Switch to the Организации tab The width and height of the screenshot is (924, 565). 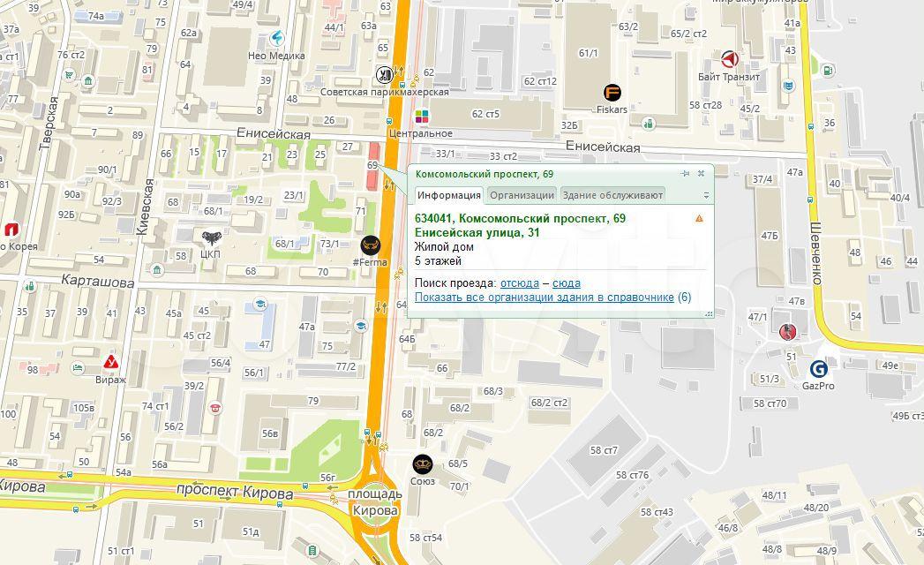(522, 195)
